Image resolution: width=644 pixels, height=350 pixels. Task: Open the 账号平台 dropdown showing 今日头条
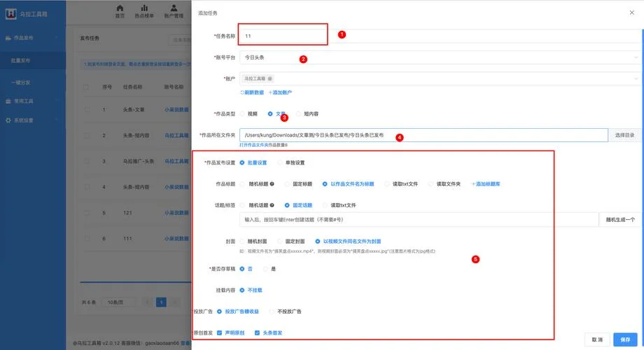tap(440, 57)
